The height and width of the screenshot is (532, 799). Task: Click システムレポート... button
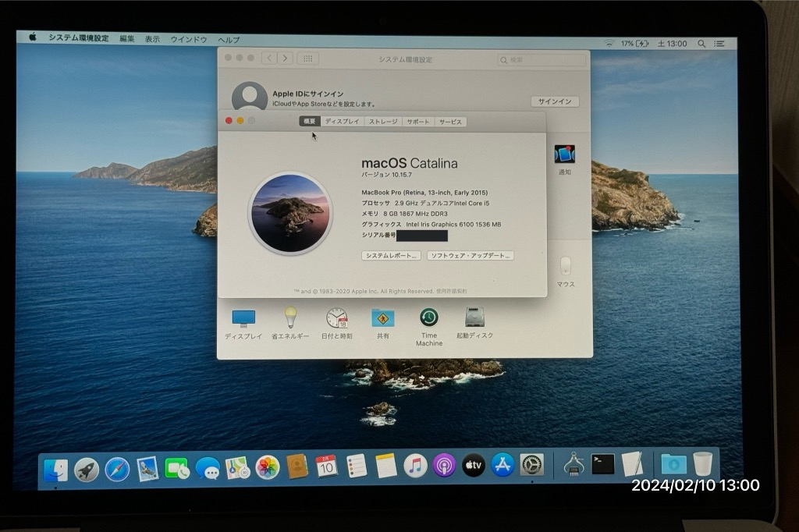tap(391, 256)
